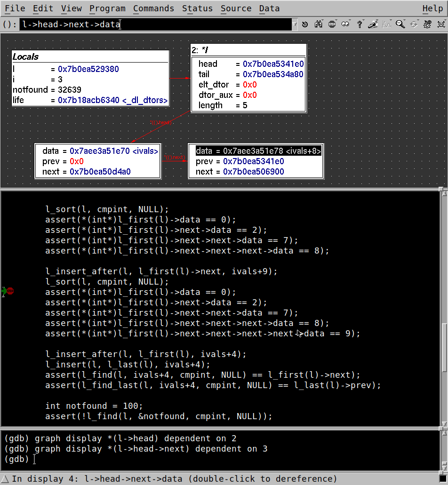
Task: Open the Data menu
Action: 269,8
